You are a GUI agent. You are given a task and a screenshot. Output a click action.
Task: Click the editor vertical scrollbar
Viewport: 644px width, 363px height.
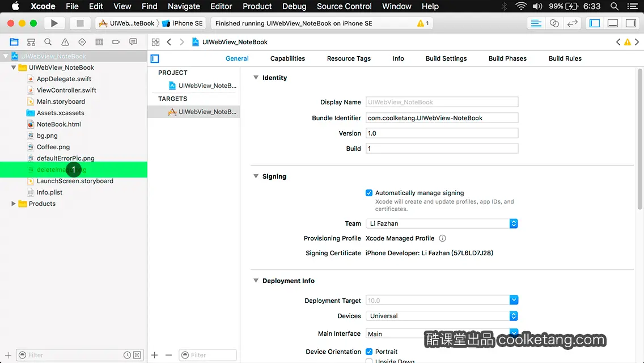640,140
